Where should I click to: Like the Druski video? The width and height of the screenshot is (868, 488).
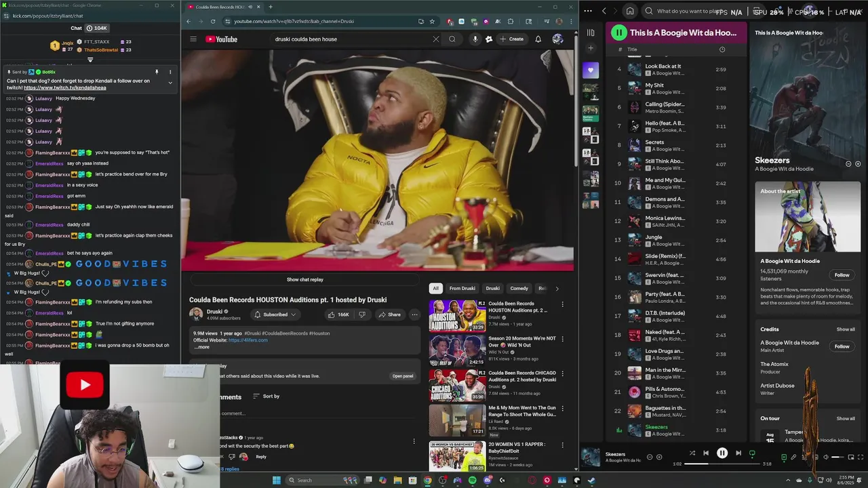click(339, 314)
